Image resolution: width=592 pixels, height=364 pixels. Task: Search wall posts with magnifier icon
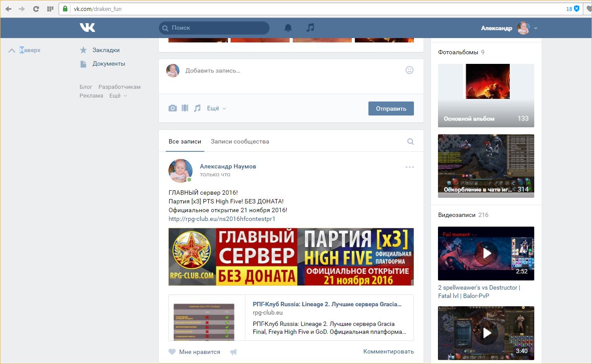coord(410,142)
